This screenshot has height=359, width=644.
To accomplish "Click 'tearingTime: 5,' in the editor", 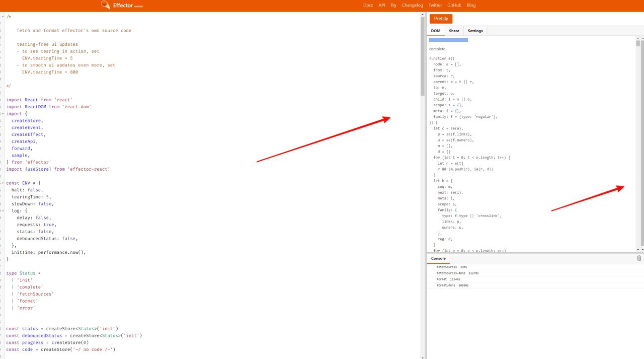I will [31, 197].
